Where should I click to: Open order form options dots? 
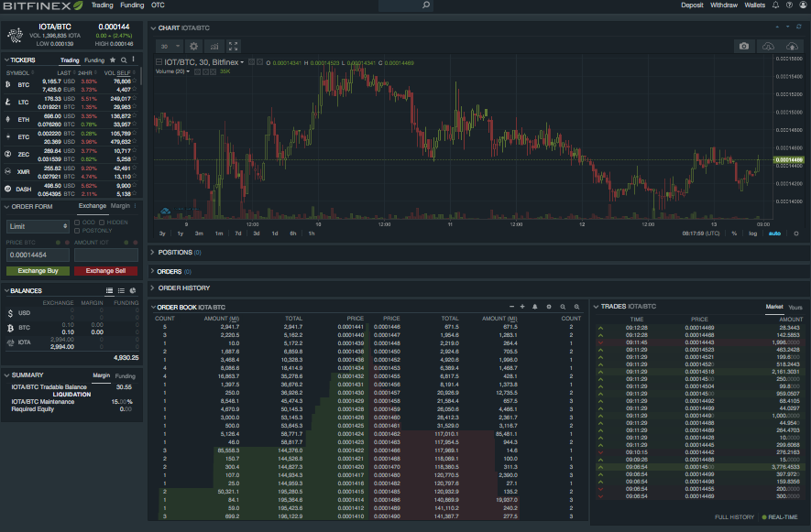pos(136,206)
